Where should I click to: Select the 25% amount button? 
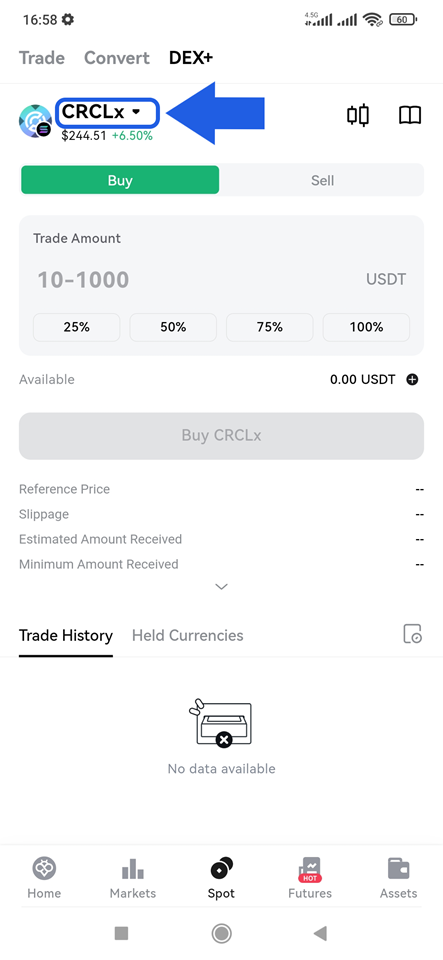[76, 327]
